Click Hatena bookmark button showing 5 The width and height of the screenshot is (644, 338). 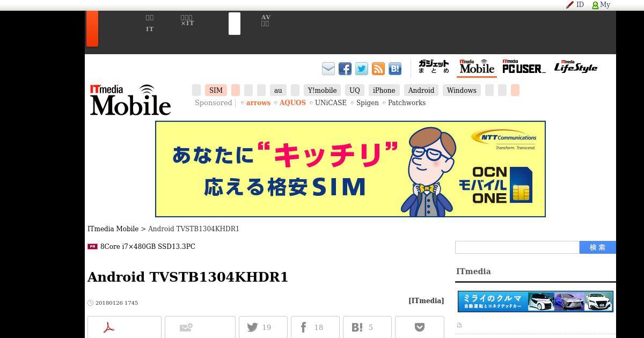pyautogui.click(x=367, y=327)
